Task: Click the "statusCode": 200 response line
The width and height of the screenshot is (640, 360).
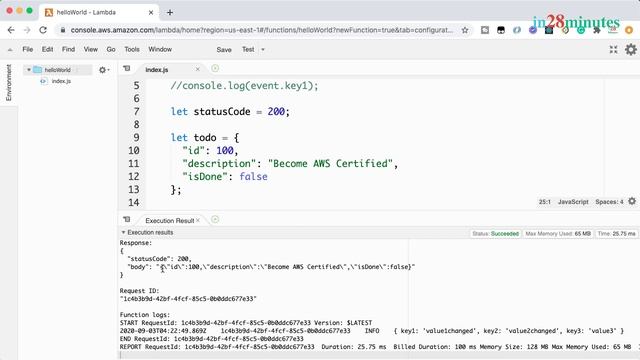Action: click(159, 259)
